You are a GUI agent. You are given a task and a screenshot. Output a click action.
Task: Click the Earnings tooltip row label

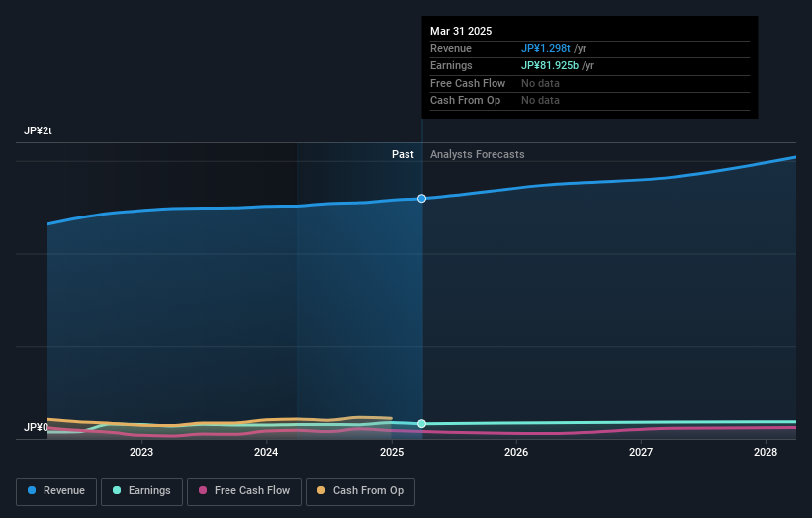pyautogui.click(x=451, y=65)
